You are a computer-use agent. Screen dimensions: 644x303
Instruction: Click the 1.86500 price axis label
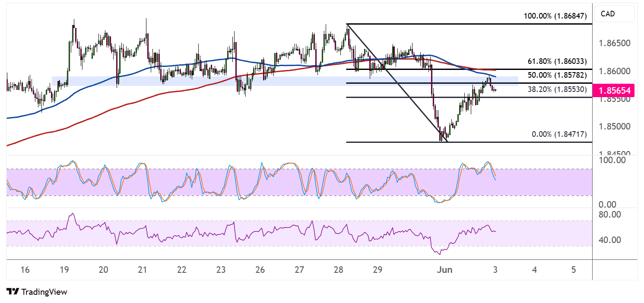pyautogui.click(x=614, y=44)
